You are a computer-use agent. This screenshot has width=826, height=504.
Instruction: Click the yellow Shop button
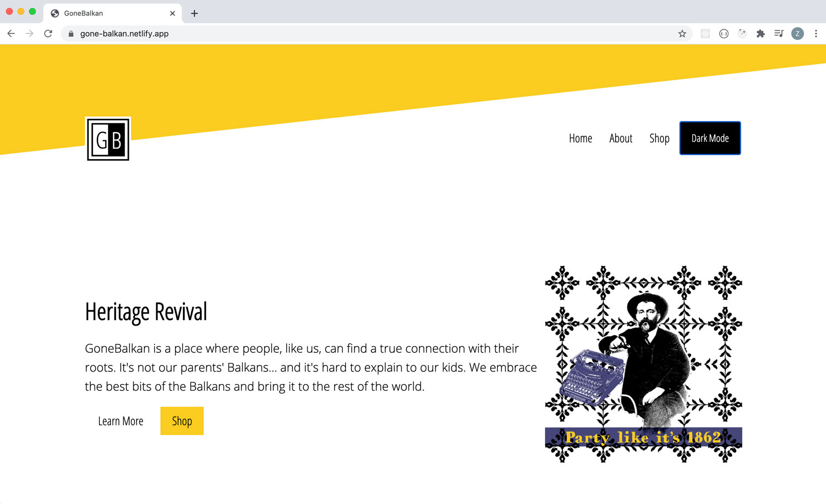pyautogui.click(x=182, y=421)
